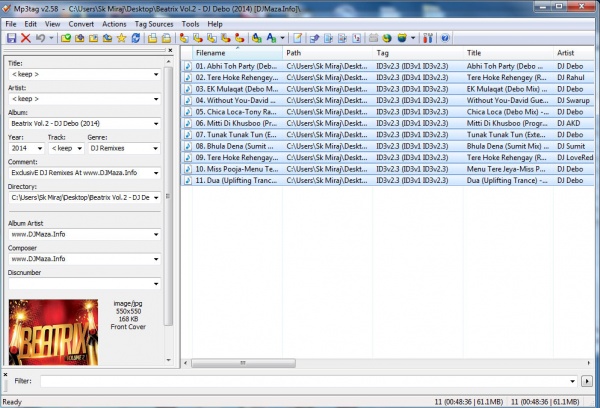Click the Export icon with blue arrow
This screenshot has height=408, width=600.
coord(315,38)
